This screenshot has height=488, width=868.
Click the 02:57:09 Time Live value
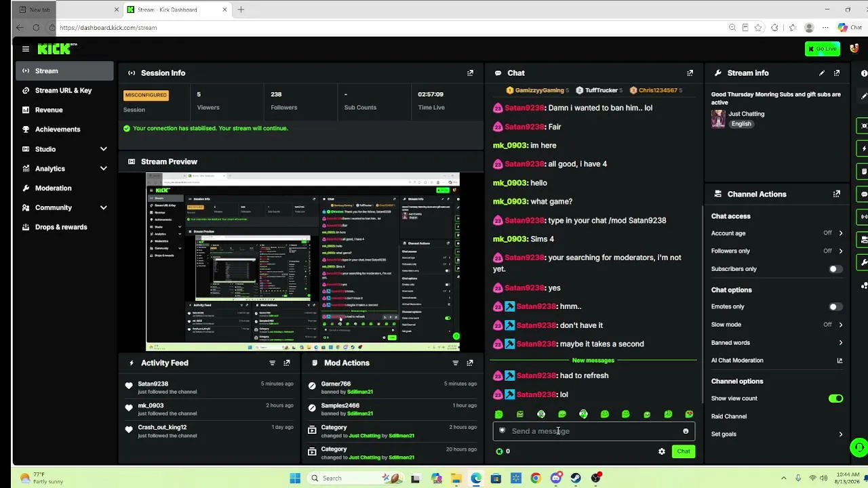coord(431,95)
